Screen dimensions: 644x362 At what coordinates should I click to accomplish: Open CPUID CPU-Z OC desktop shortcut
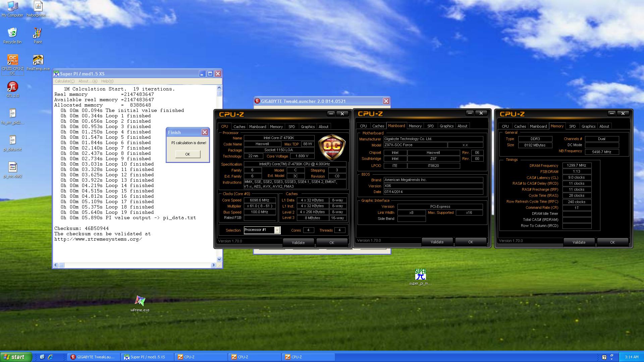click(x=12, y=64)
